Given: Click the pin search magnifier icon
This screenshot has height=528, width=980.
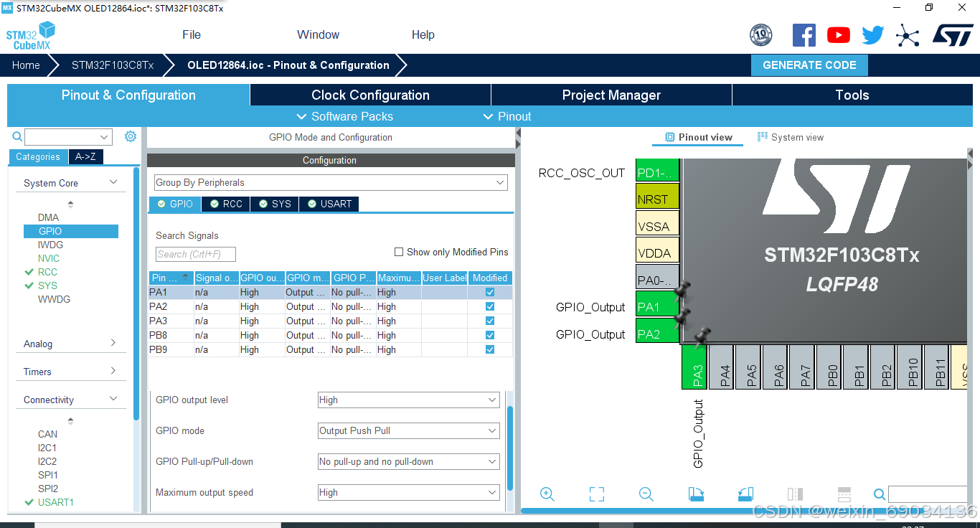Looking at the screenshot, I should pos(880,494).
